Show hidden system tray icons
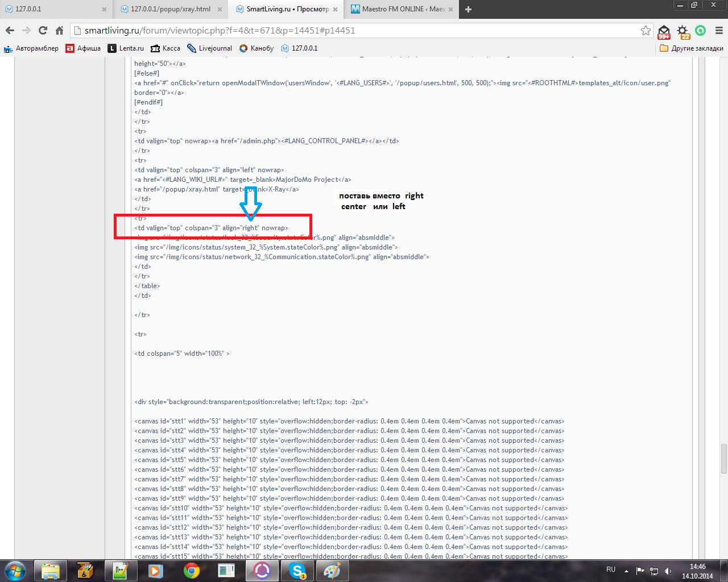 (x=626, y=571)
